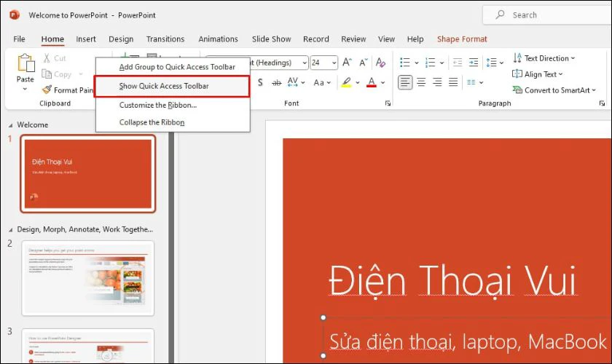This screenshot has height=364, width=612.
Task: Decrease font size with smaller A icon
Action: point(364,63)
